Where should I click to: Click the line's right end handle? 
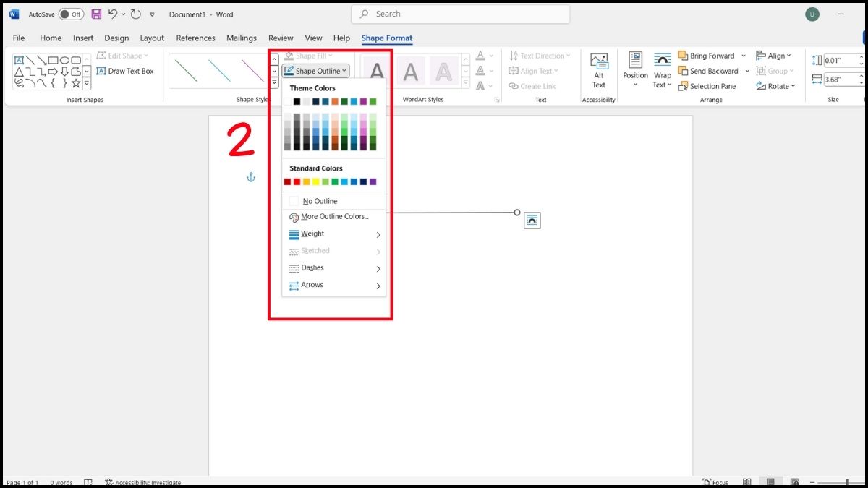coord(517,213)
